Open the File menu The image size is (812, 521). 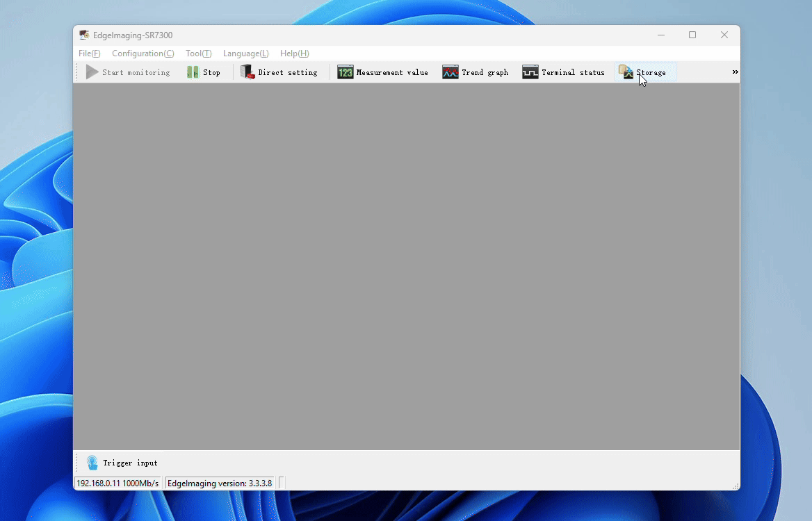tap(89, 53)
